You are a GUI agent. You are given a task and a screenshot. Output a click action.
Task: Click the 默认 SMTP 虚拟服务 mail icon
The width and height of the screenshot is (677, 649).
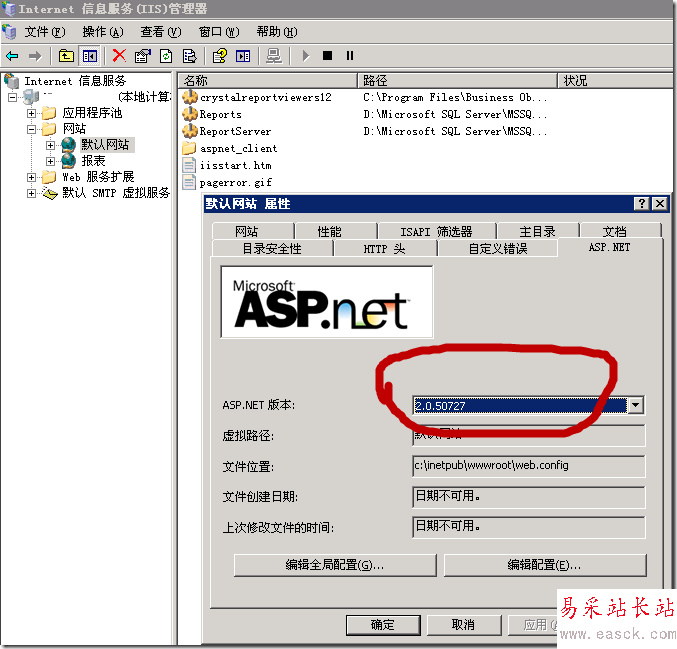click(50, 193)
